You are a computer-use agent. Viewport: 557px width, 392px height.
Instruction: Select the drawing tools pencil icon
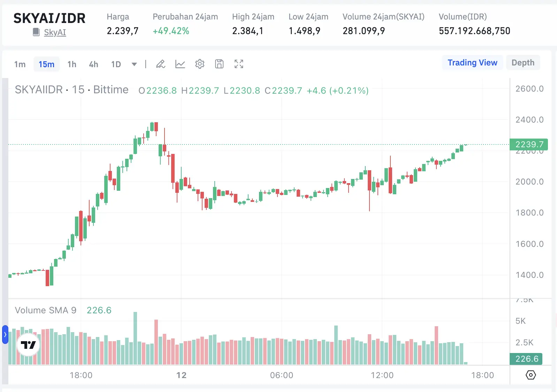click(160, 64)
